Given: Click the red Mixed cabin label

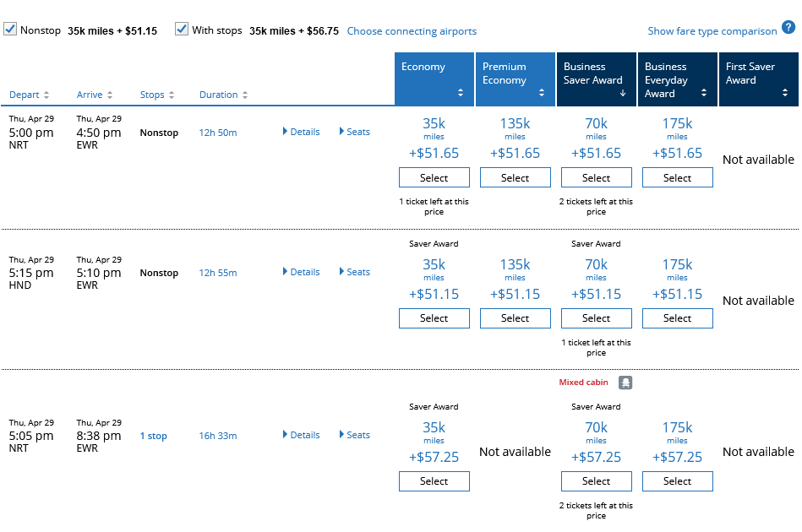Looking at the screenshot, I should (584, 383).
